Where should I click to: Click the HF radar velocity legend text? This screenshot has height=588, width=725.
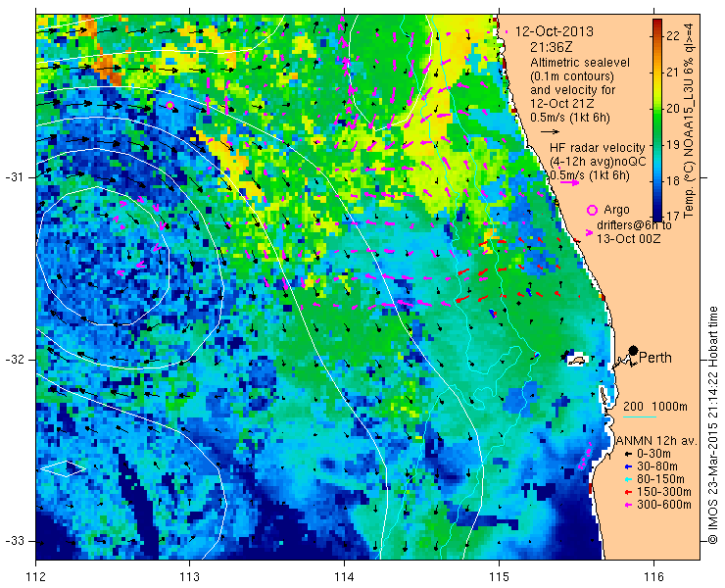(x=597, y=148)
